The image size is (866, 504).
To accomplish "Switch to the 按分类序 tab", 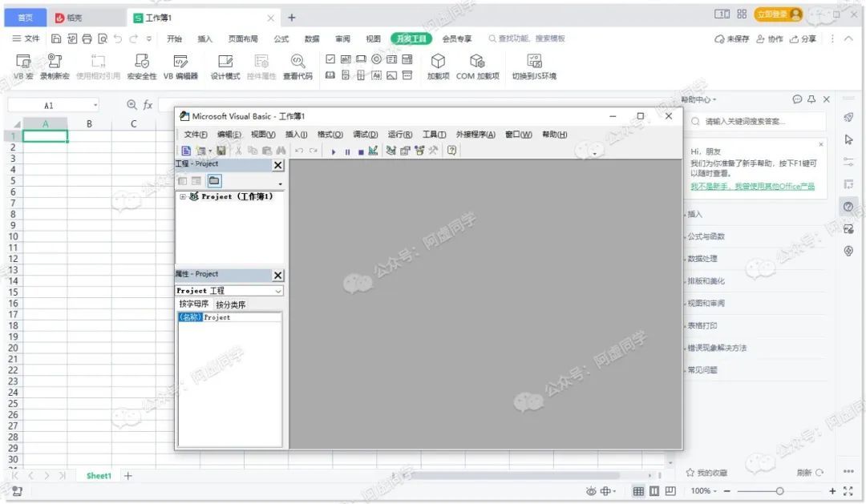I will coord(231,304).
